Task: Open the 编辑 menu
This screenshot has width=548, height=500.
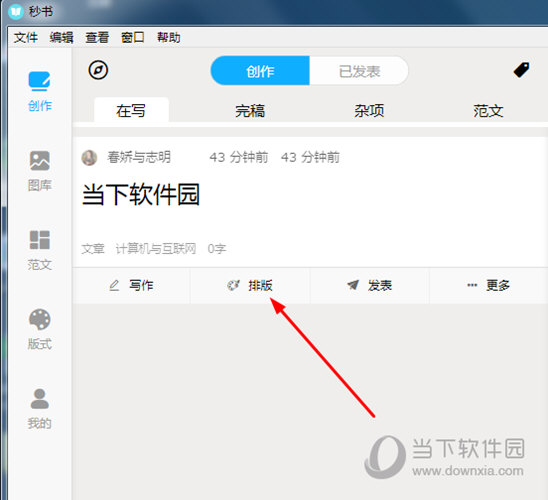Action: (x=62, y=37)
